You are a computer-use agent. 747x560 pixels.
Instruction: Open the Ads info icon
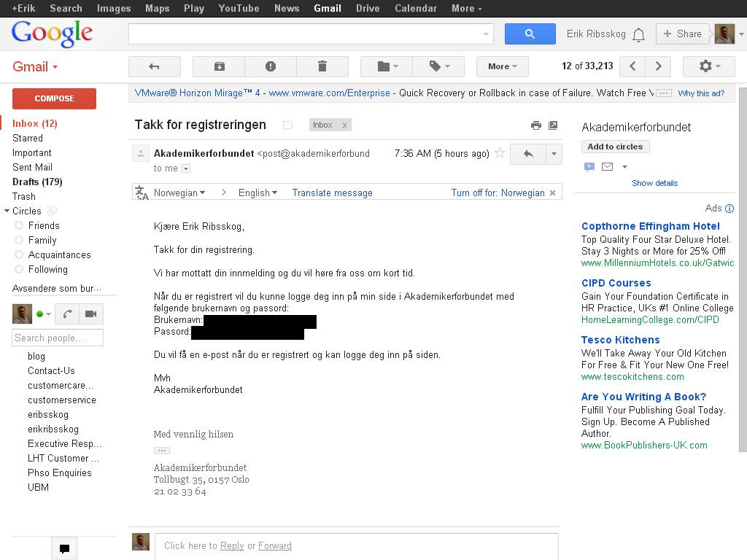(729, 209)
